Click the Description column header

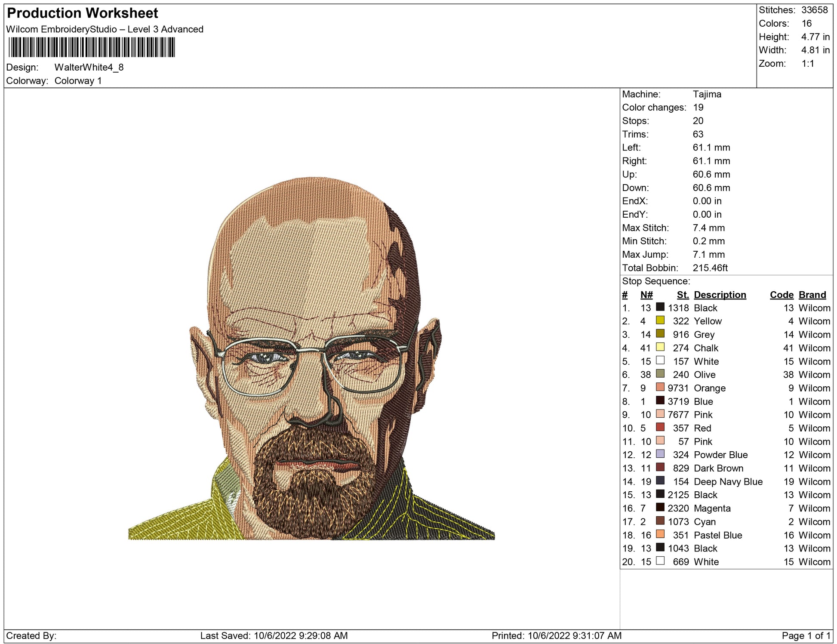[720, 295]
